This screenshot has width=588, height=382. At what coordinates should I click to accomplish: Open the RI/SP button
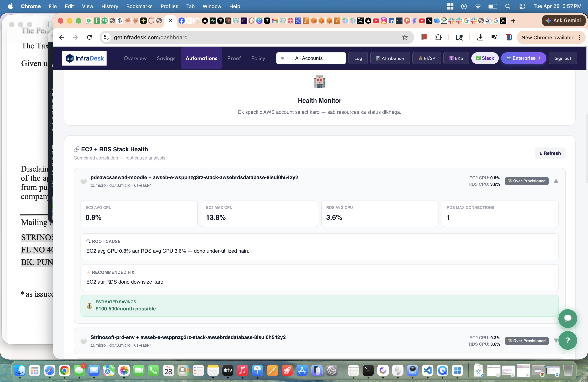(426, 58)
